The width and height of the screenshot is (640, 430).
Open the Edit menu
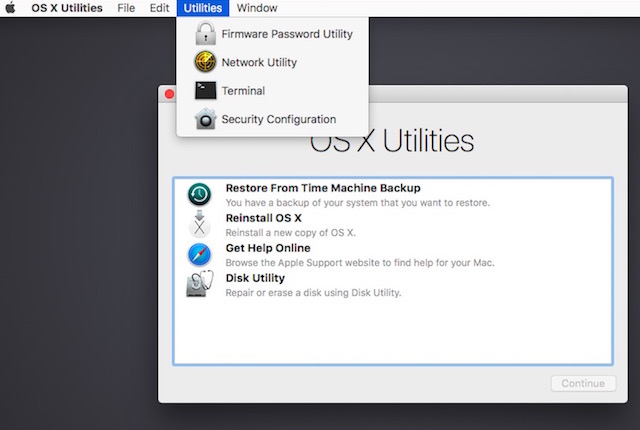click(x=159, y=8)
